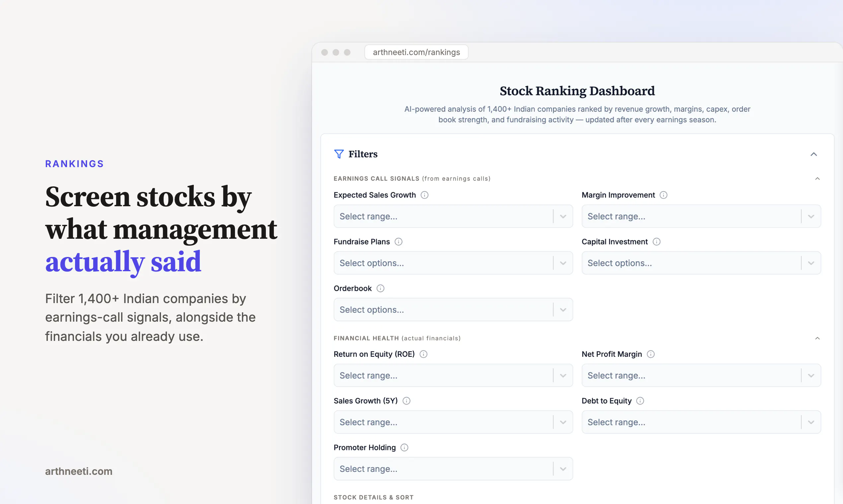
Task: Collapse the Filters panel chevron
Action: click(813, 154)
